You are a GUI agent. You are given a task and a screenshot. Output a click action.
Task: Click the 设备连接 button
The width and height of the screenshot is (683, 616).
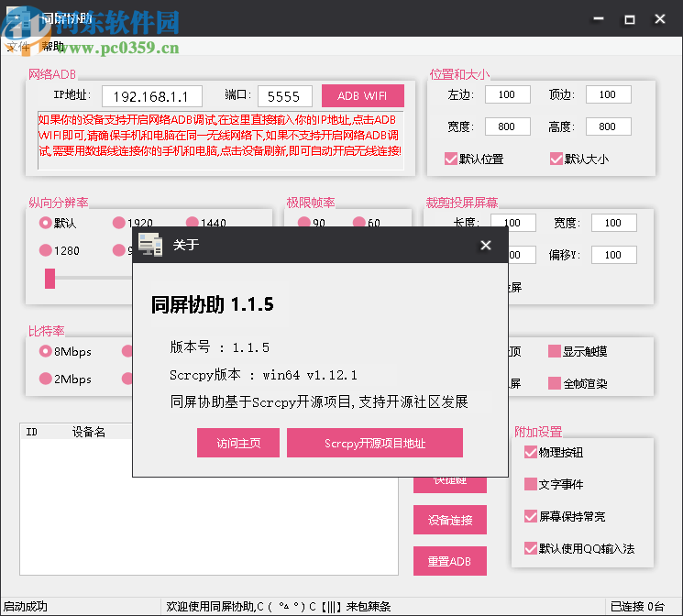tap(450, 520)
